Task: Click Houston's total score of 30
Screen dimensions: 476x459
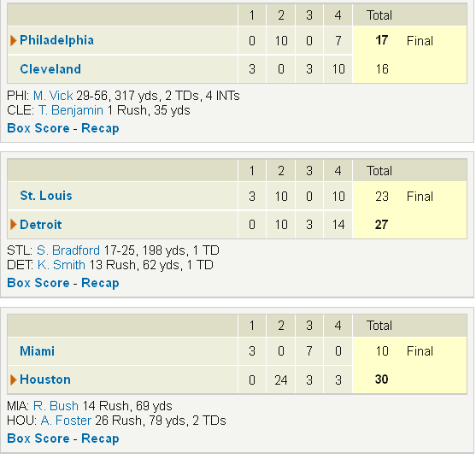Action: (382, 380)
